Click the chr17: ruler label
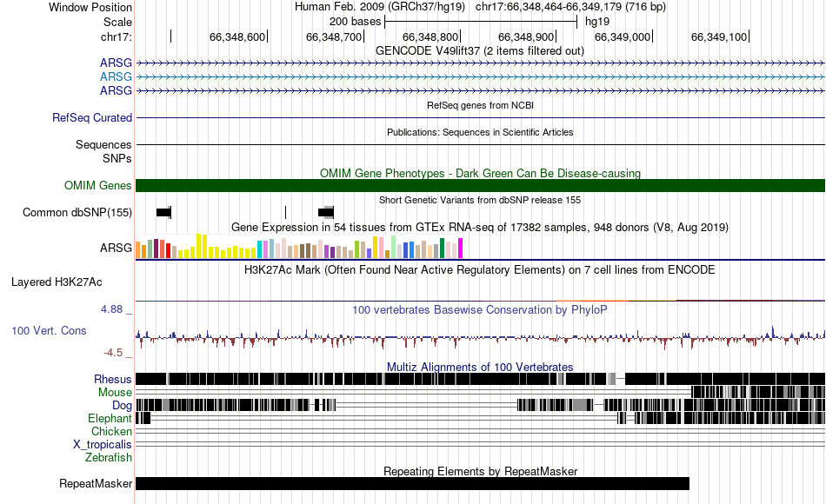Image resolution: width=826 pixels, height=504 pixels. [x=117, y=36]
